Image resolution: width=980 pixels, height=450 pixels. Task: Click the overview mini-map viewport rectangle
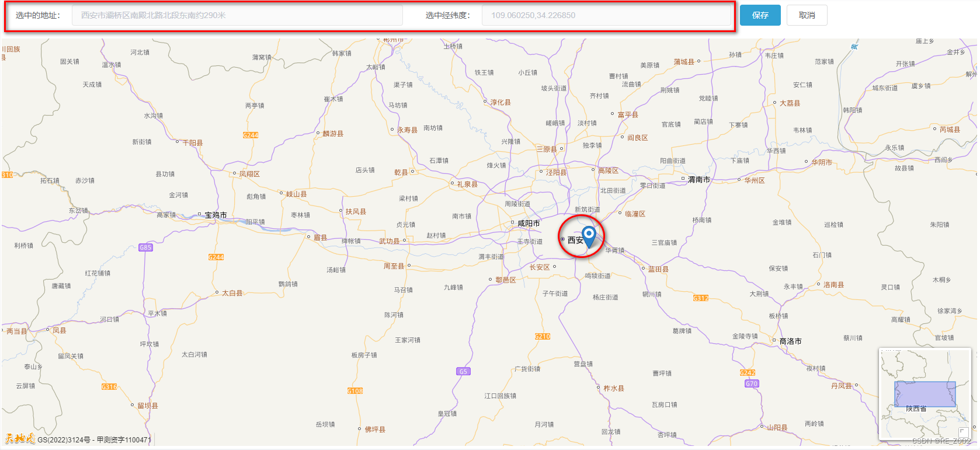click(925, 394)
